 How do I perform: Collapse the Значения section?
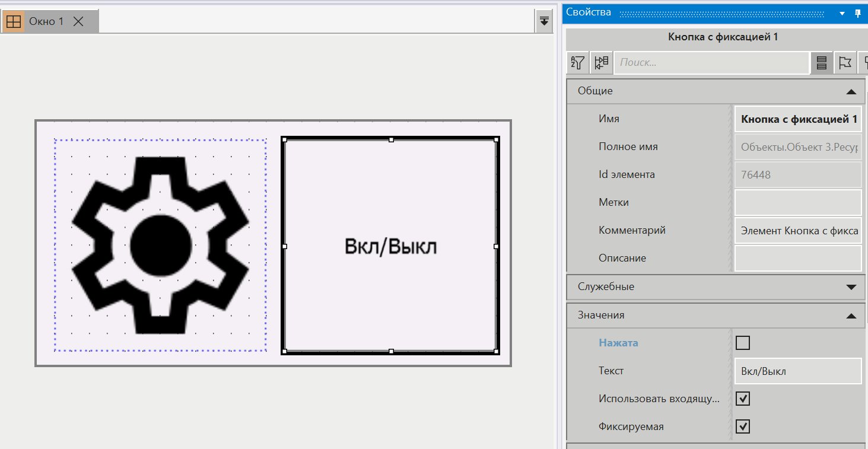851,316
